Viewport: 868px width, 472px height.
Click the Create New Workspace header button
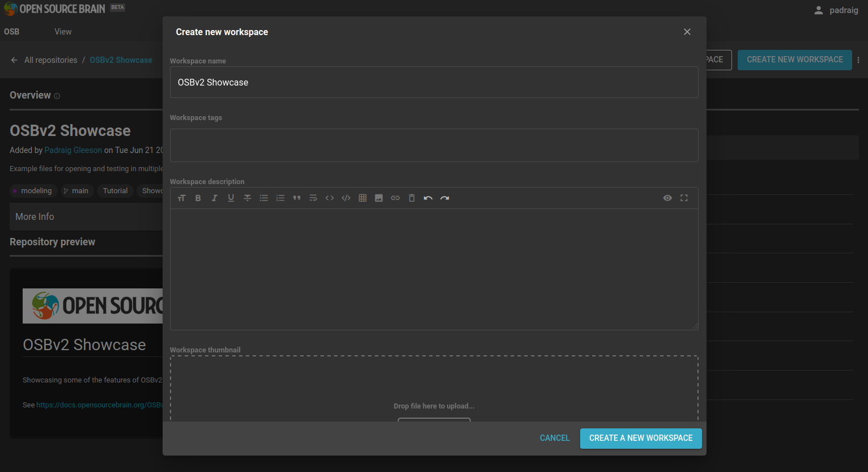click(794, 59)
